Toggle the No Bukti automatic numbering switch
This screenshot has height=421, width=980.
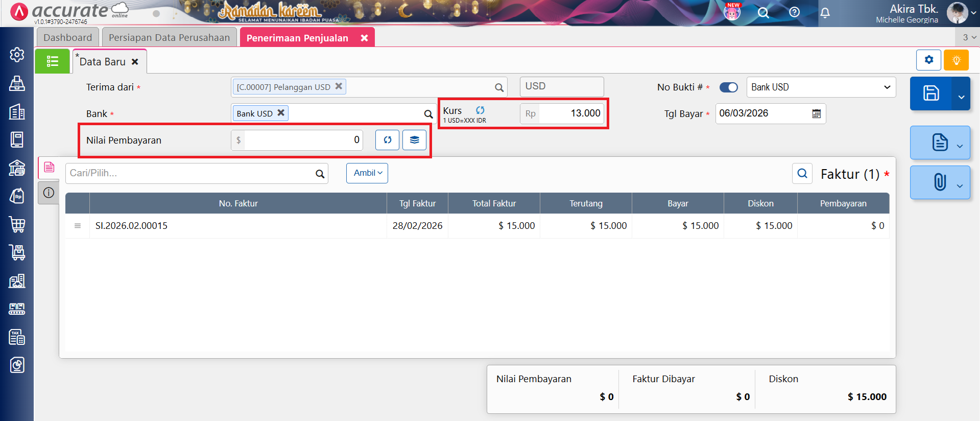tap(728, 87)
